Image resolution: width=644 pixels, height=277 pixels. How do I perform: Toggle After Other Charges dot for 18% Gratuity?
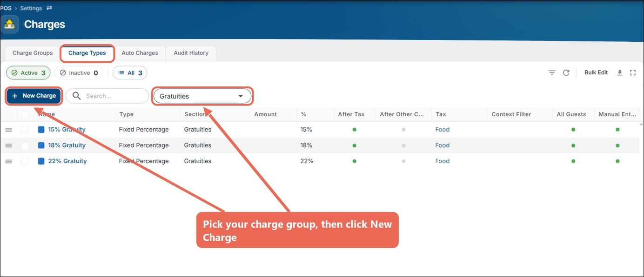[403, 145]
